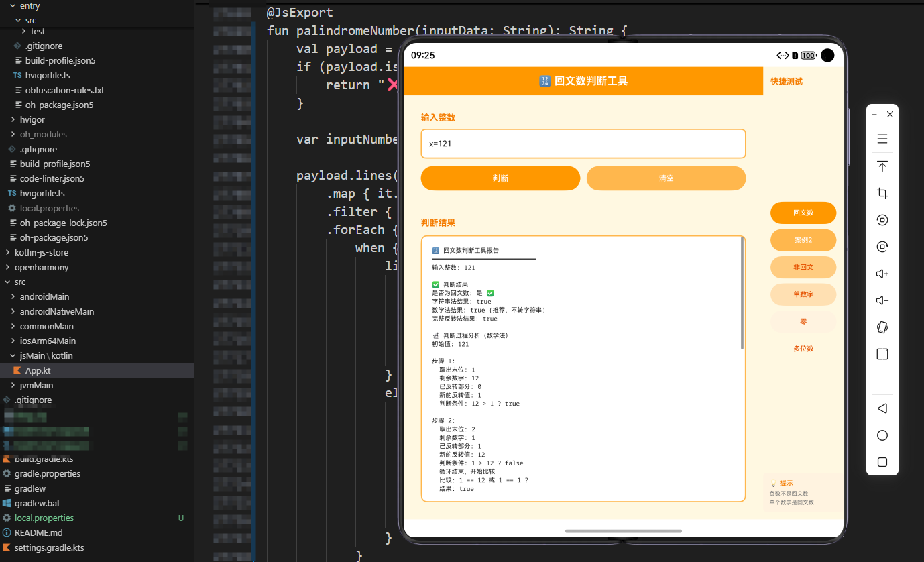This screenshot has width=924, height=562.
Task: Select the 非回文 quick test button
Action: (803, 267)
